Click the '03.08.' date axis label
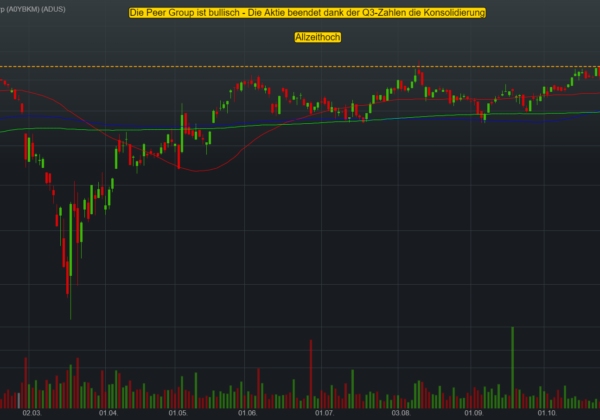Screen dimensions: 600x420 (x=401, y=413)
